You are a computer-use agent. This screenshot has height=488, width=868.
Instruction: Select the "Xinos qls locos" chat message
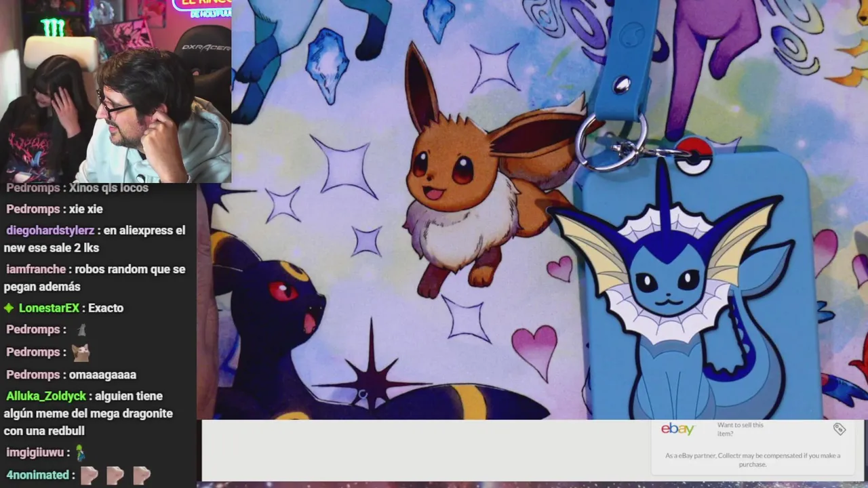tap(108, 188)
